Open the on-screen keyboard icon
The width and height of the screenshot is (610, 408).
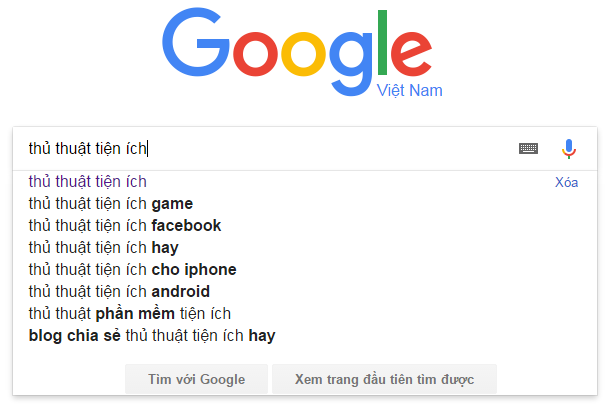click(528, 149)
